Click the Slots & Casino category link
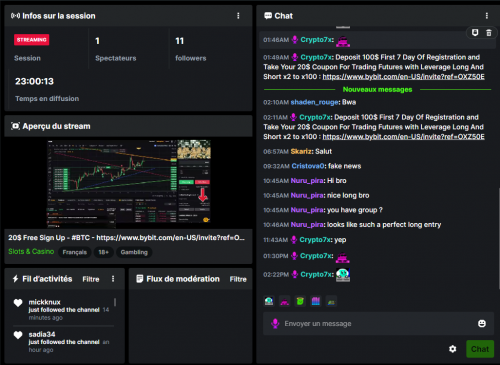The image size is (500, 365). pos(31,251)
